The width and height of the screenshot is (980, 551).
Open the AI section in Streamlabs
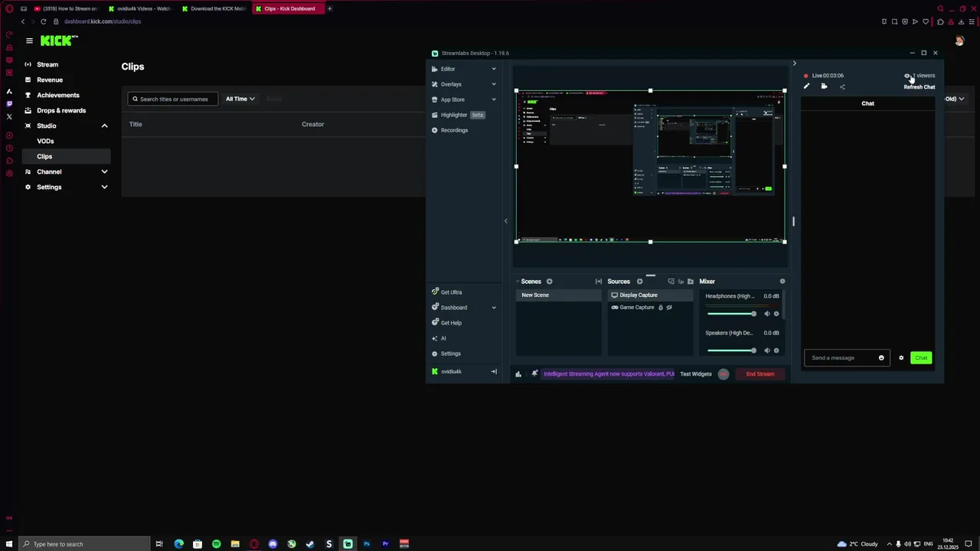439,338
